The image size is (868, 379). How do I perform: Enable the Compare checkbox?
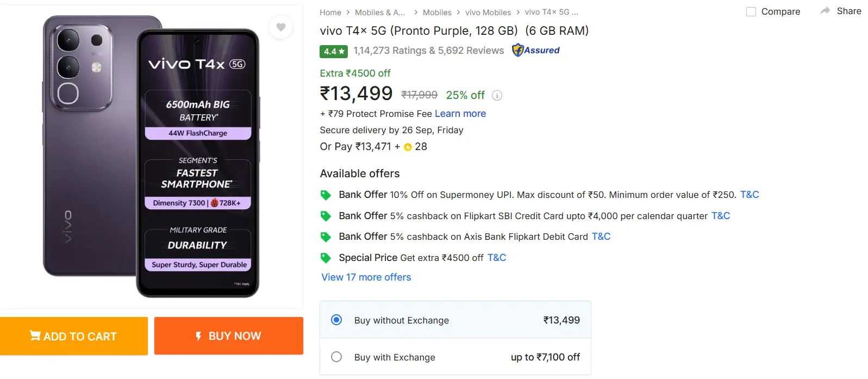(751, 11)
